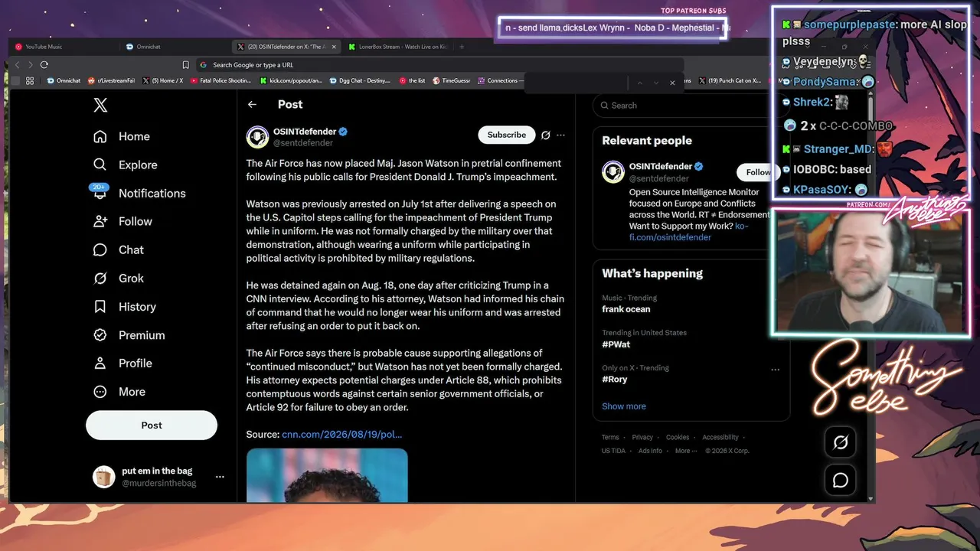Open the r/LivestreamFail bookmark

pos(112,80)
